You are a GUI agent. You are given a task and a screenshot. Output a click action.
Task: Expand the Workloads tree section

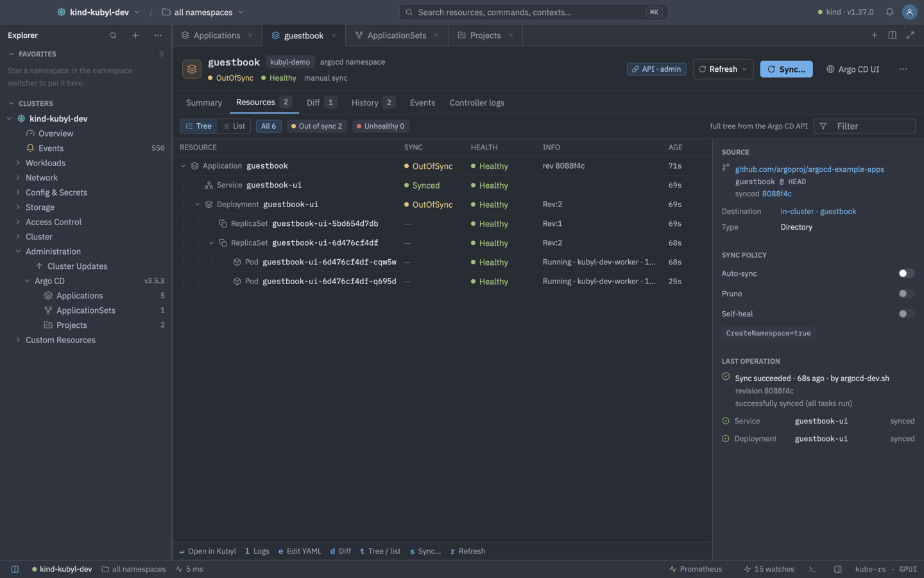[x=18, y=163]
